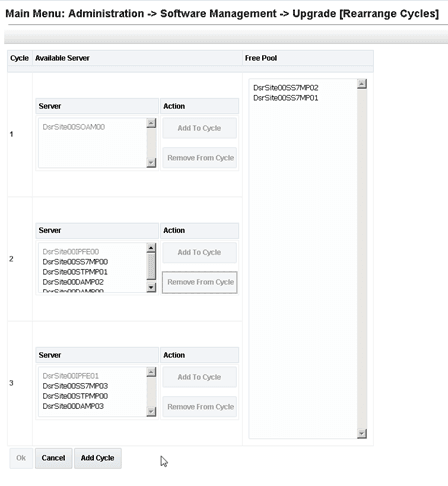
Task: Select DsrSite00DAMP03 in Cycle 3 list
Action: (x=73, y=406)
